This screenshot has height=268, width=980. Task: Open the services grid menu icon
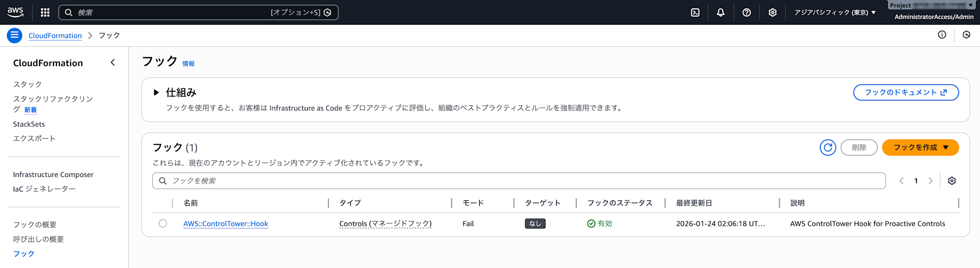(x=45, y=12)
